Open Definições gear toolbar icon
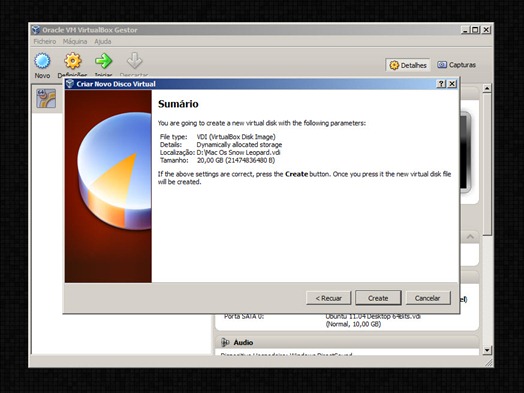Viewport: 524px width, 393px height. coord(73,61)
